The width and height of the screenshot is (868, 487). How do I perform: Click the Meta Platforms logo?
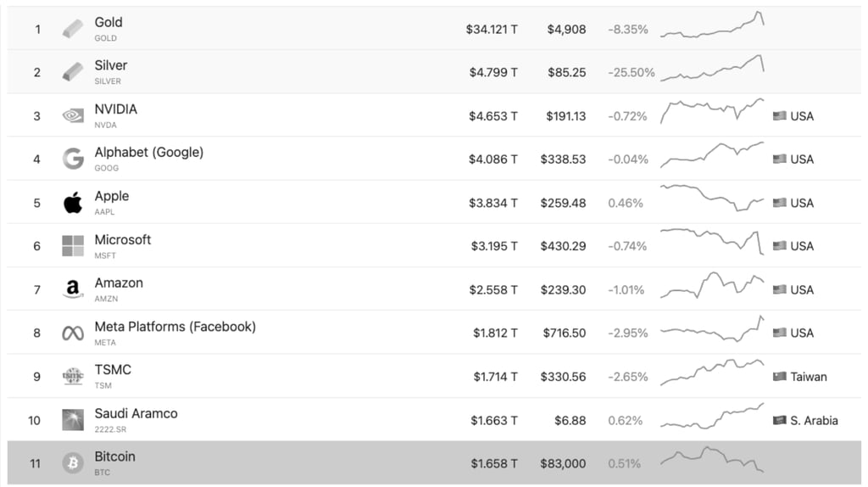pyautogui.click(x=73, y=333)
